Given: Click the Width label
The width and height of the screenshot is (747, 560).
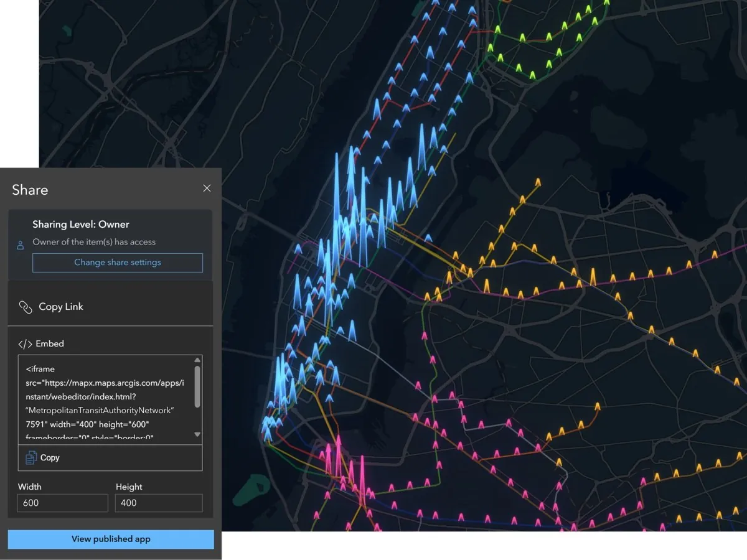Looking at the screenshot, I should point(30,487).
